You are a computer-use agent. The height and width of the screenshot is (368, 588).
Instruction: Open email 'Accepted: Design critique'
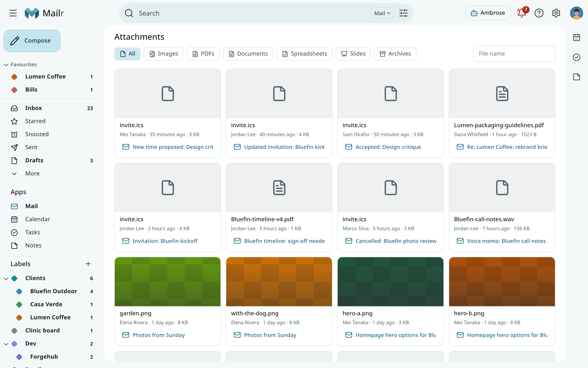[x=383, y=147]
